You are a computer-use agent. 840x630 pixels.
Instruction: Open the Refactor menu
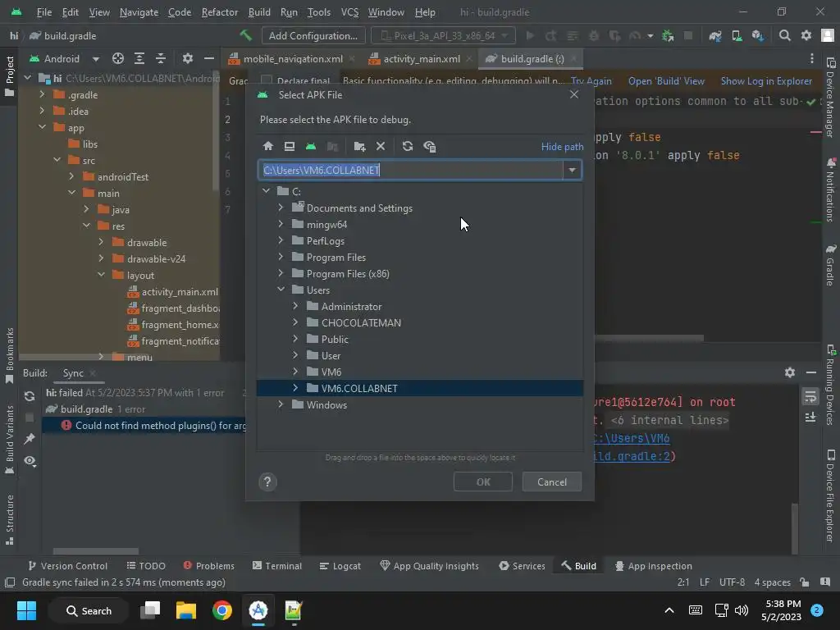pyautogui.click(x=220, y=11)
